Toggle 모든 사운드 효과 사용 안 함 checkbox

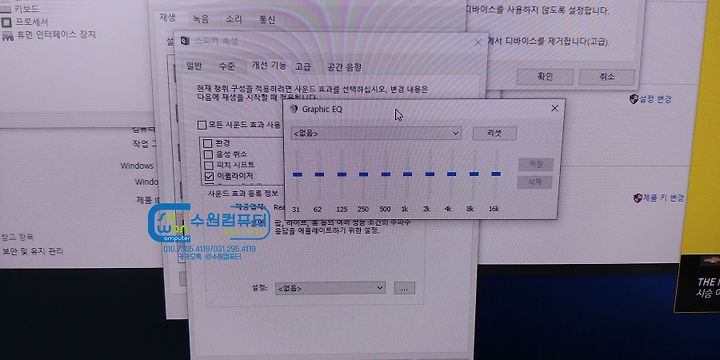(202, 125)
